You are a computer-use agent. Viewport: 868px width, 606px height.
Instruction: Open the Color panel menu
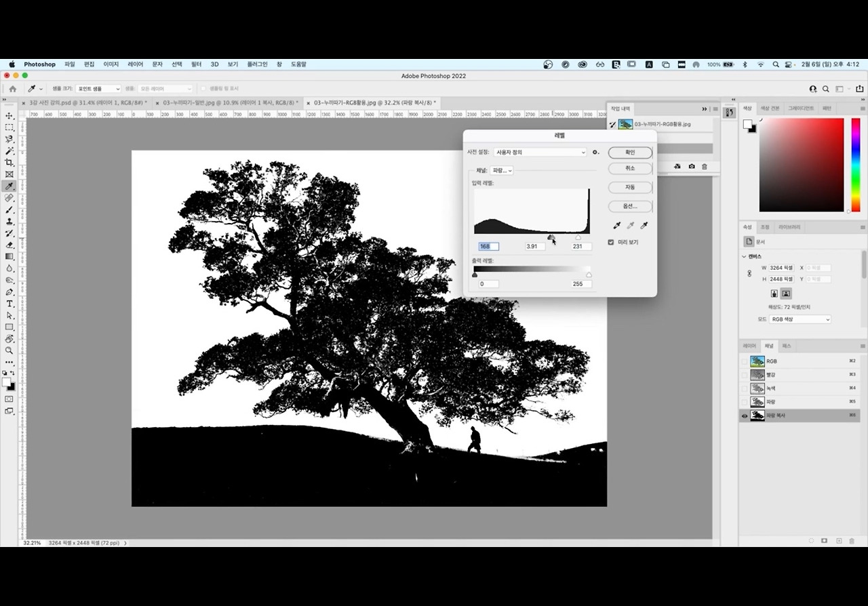click(x=863, y=108)
